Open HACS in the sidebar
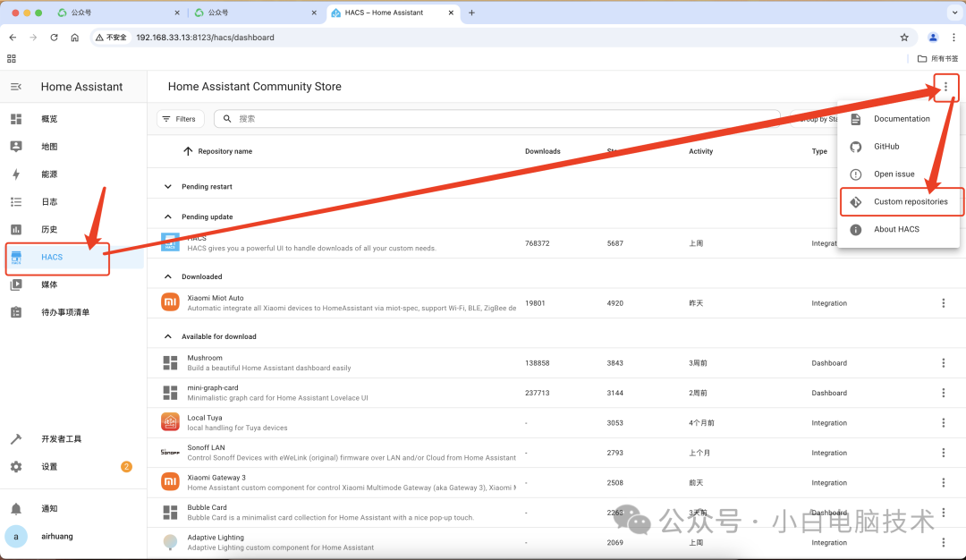The height and width of the screenshot is (560, 966). (74, 257)
